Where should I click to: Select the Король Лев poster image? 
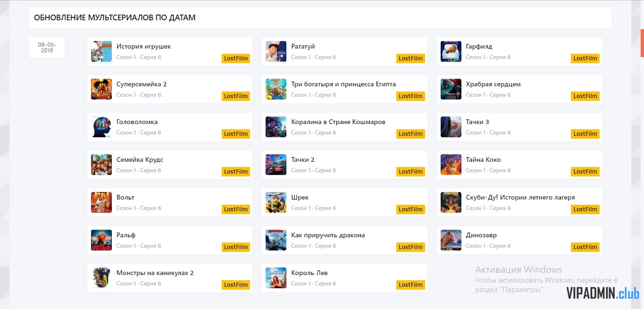point(276,278)
